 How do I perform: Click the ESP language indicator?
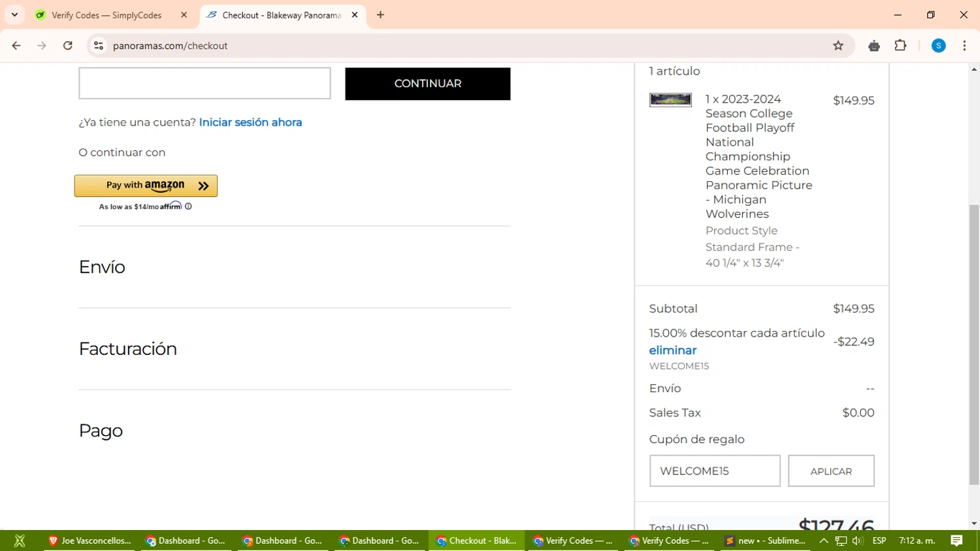(x=879, y=541)
